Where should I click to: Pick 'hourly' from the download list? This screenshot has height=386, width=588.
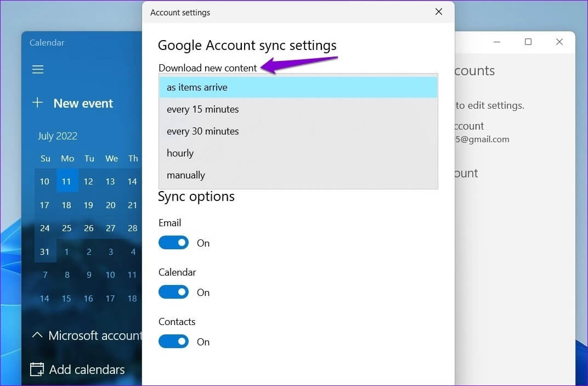point(298,153)
